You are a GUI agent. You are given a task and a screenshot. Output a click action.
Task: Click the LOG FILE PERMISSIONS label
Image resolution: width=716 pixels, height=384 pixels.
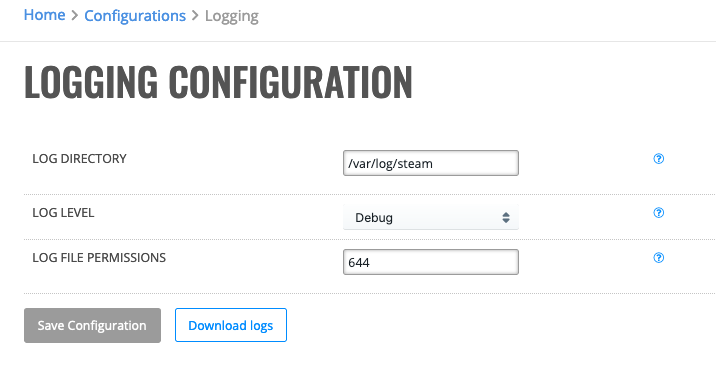tap(99, 258)
